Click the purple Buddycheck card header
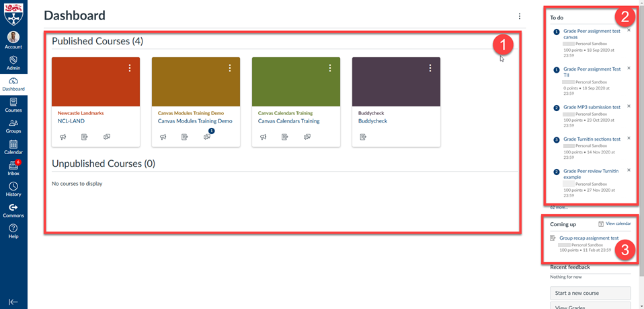The height and width of the screenshot is (309, 644). click(x=397, y=82)
